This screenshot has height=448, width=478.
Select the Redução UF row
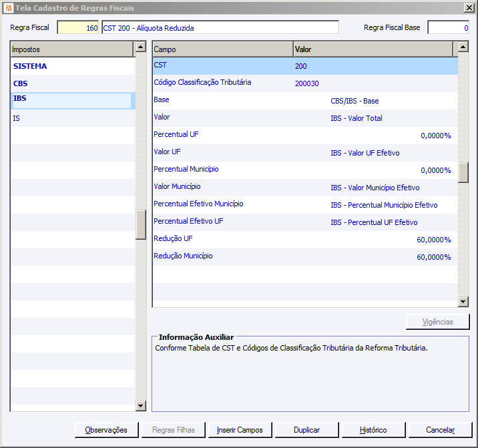[x=305, y=240]
